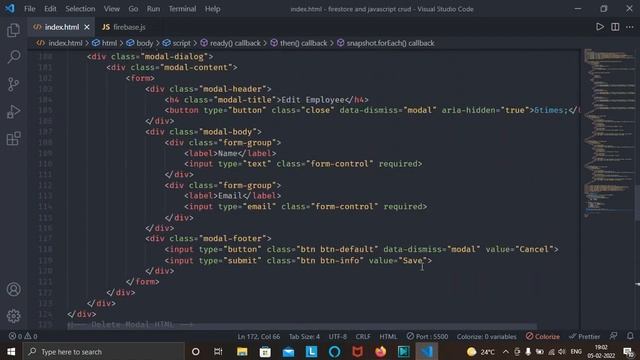The width and height of the screenshot is (640, 360).
Task: Click index.html breadcrumb item
Action: pyautogui.click(x=60, y=43)
